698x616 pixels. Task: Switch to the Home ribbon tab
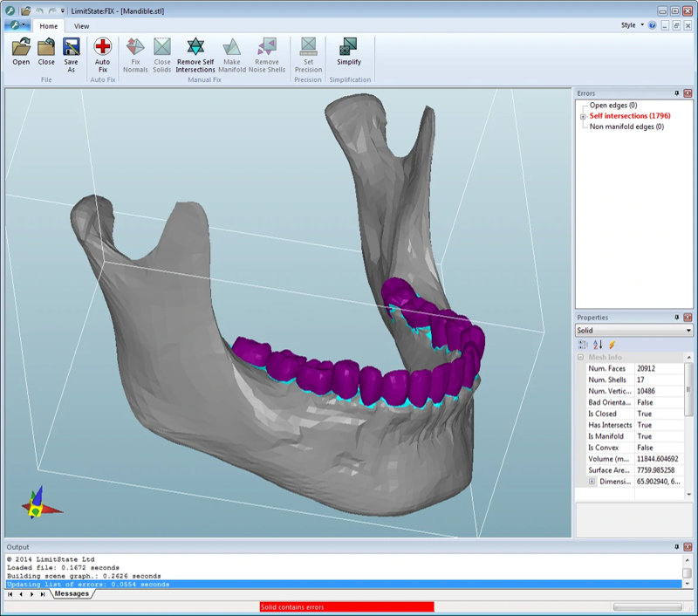pyautogui.click(x=49, y=26)
